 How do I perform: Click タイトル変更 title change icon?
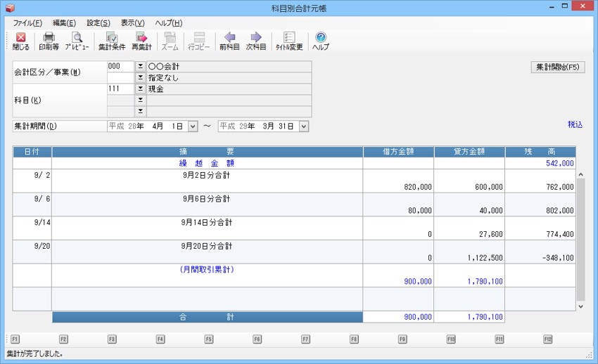pos(289,41)
